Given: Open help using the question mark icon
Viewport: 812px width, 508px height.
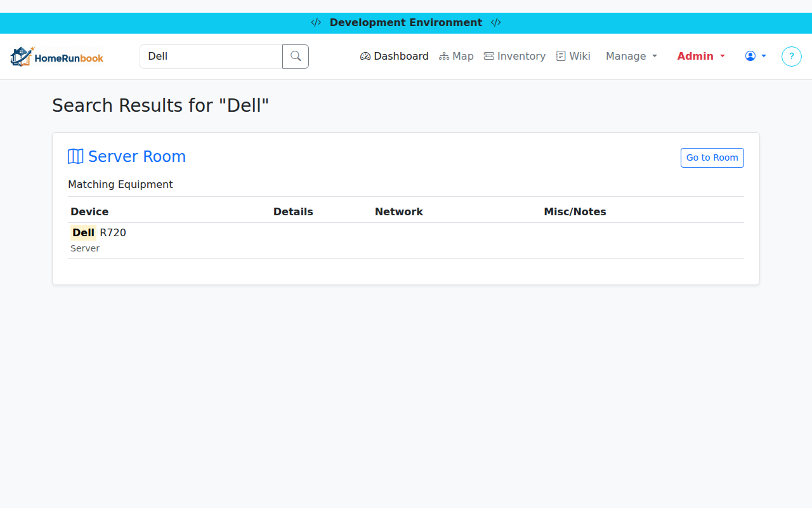Looking at the screenshot, I should (x=791, y=56).
